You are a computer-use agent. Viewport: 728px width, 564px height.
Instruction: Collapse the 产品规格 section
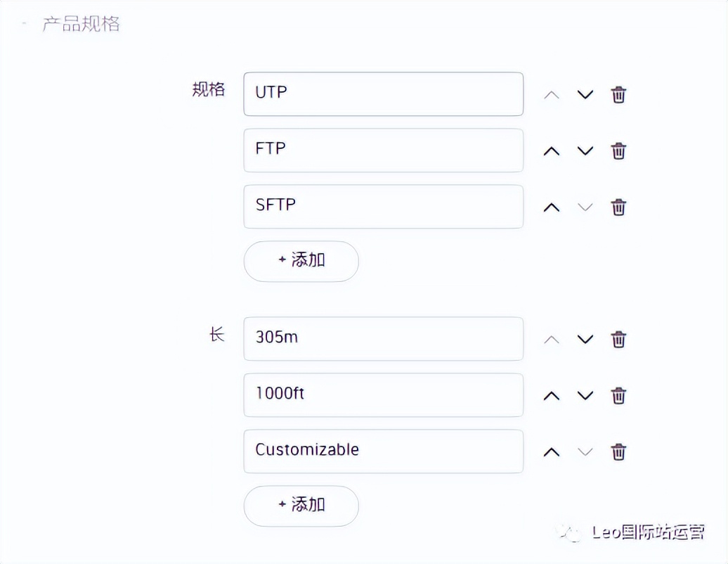(x=24, y=23)
